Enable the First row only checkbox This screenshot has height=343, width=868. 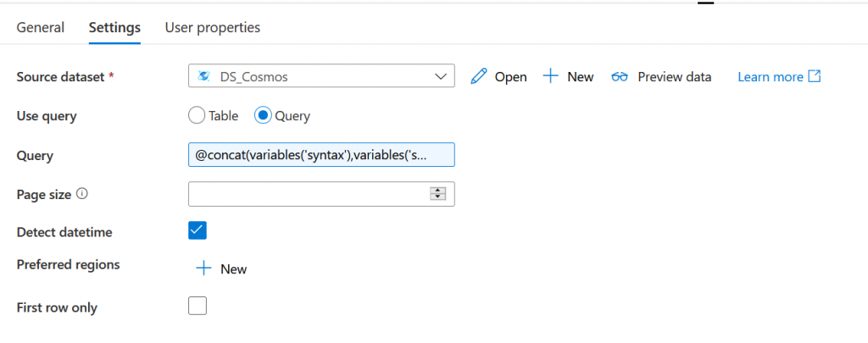point(198,306)
